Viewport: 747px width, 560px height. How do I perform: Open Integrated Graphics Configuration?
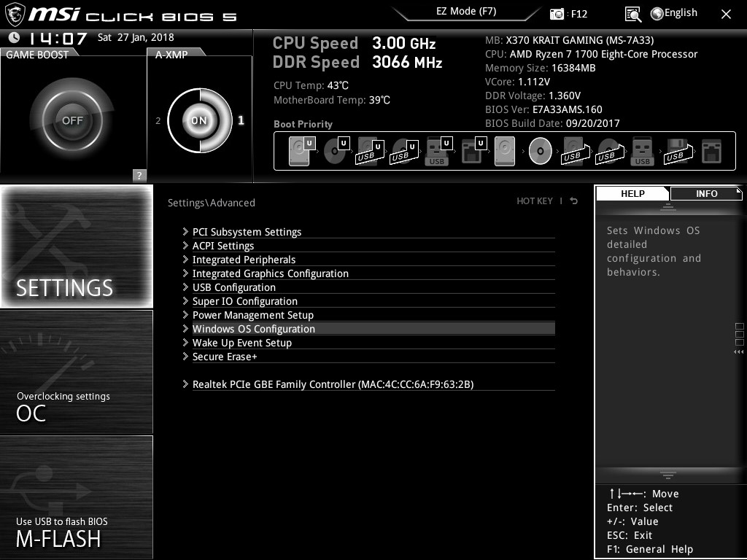click(368, 273)
